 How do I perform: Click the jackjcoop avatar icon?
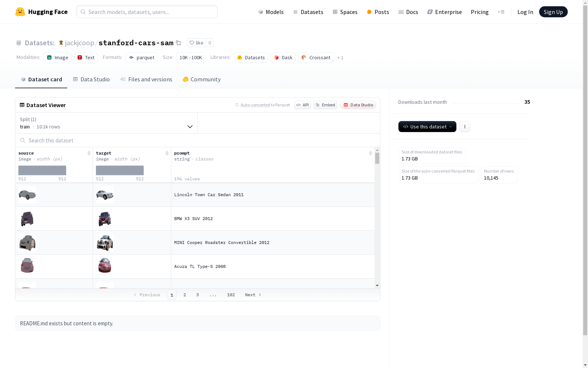point(61,43)
